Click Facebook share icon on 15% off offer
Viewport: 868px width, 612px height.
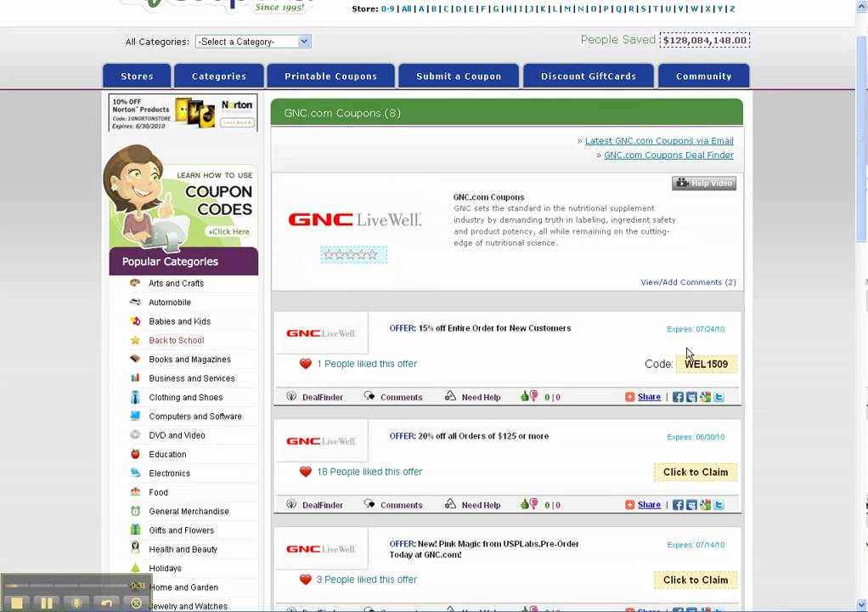678,397
